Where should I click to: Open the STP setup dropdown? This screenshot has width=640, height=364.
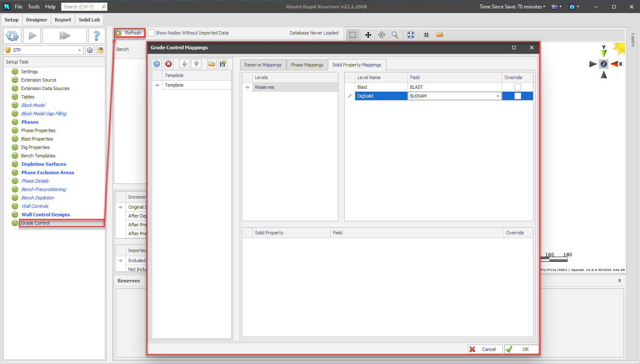pos(80,50)
